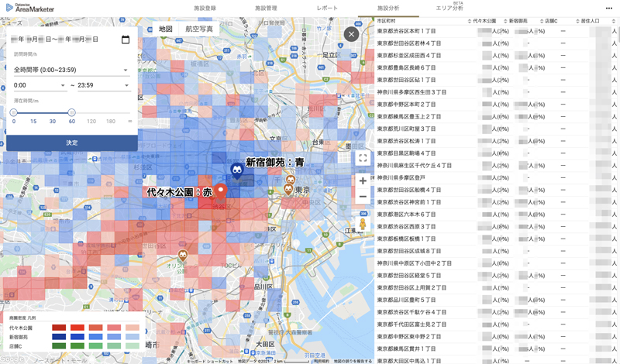This screenshot has height=364, width=620.
Task: Switch to the 施設分析 tab
Action: point(388,9)
